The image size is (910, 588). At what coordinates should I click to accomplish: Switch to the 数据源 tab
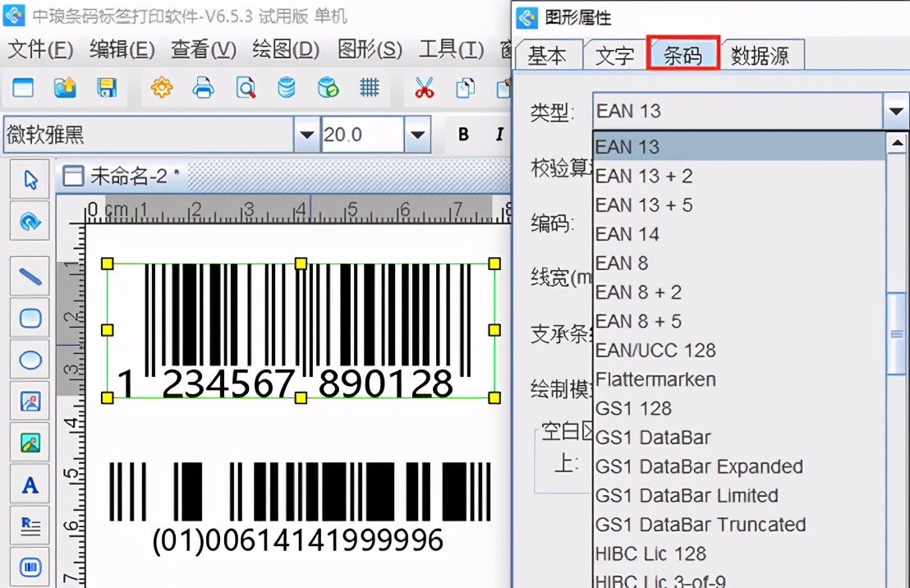[760, 55]
